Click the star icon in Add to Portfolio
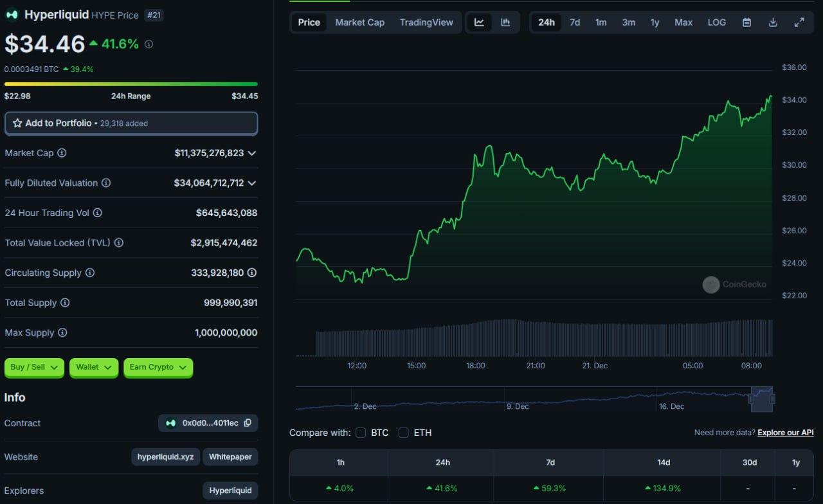This screenshot has height=504, width=823. 17,123
